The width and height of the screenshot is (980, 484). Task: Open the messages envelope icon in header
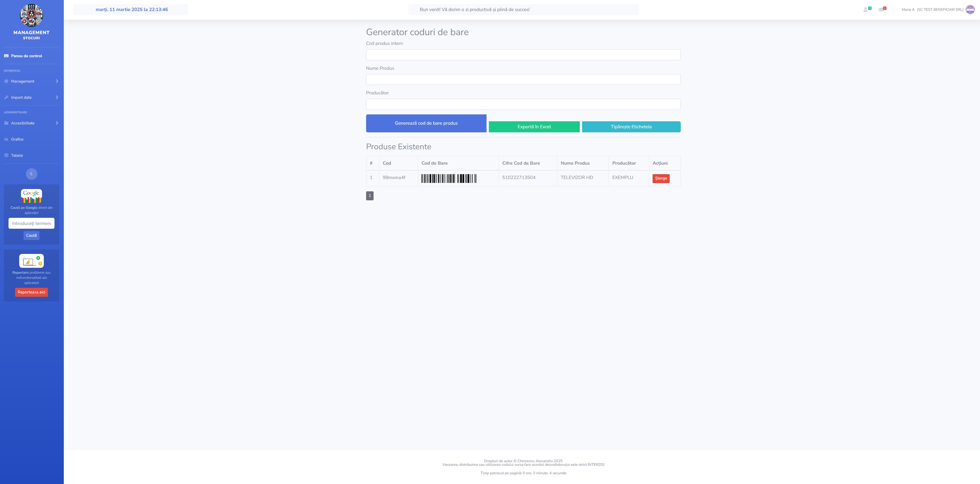881,9
